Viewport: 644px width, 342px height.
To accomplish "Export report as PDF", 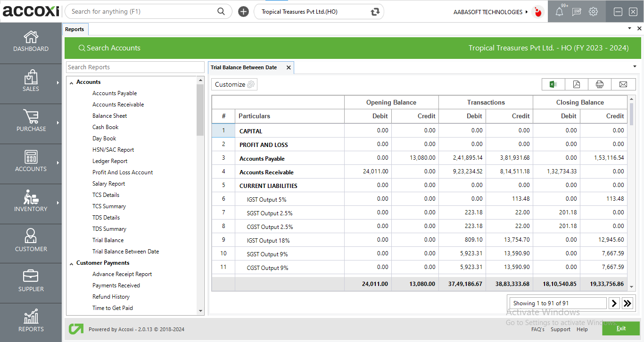I will (x=576, y=84).
